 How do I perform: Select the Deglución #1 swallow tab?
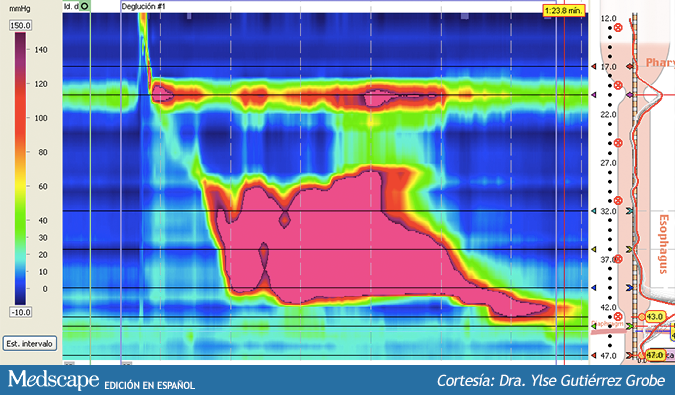143,6
